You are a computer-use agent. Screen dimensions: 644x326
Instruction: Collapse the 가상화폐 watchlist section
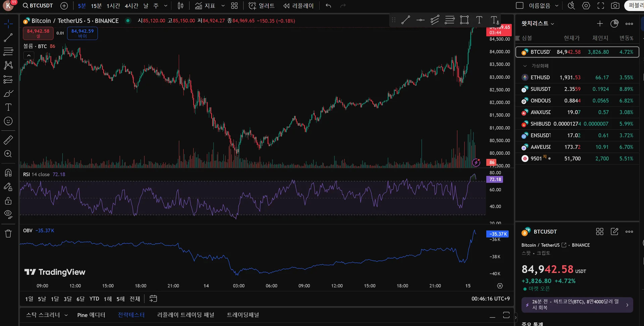click(x=525, y=66)
